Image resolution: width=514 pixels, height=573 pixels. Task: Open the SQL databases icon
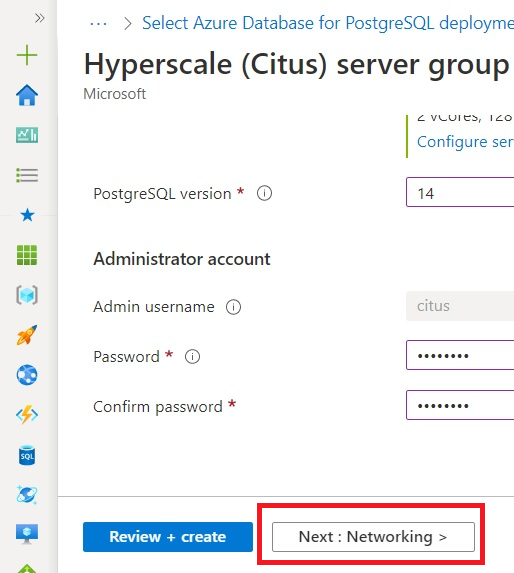(x=27, y=455)
